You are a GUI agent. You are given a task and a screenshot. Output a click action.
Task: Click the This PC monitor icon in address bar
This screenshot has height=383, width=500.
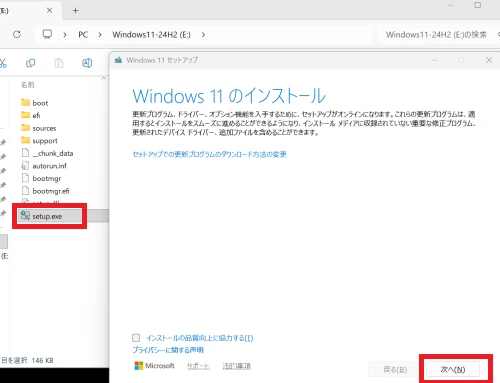click(47, 34)
